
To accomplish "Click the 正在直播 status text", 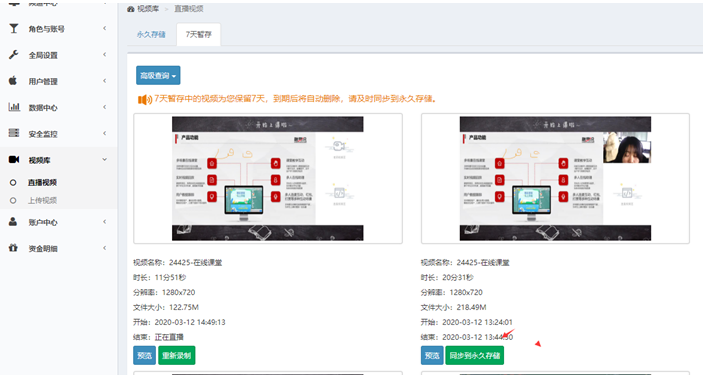I will coord(169,337).
